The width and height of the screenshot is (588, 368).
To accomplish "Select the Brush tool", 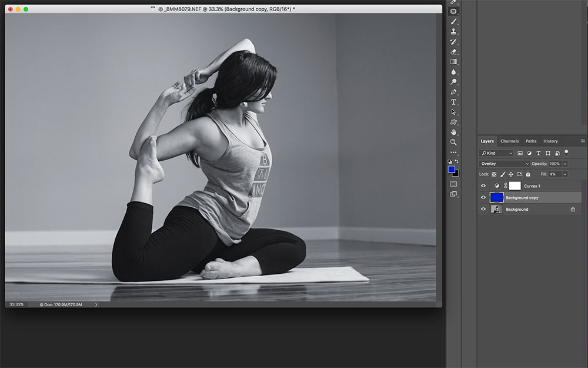I will (453, 22).
